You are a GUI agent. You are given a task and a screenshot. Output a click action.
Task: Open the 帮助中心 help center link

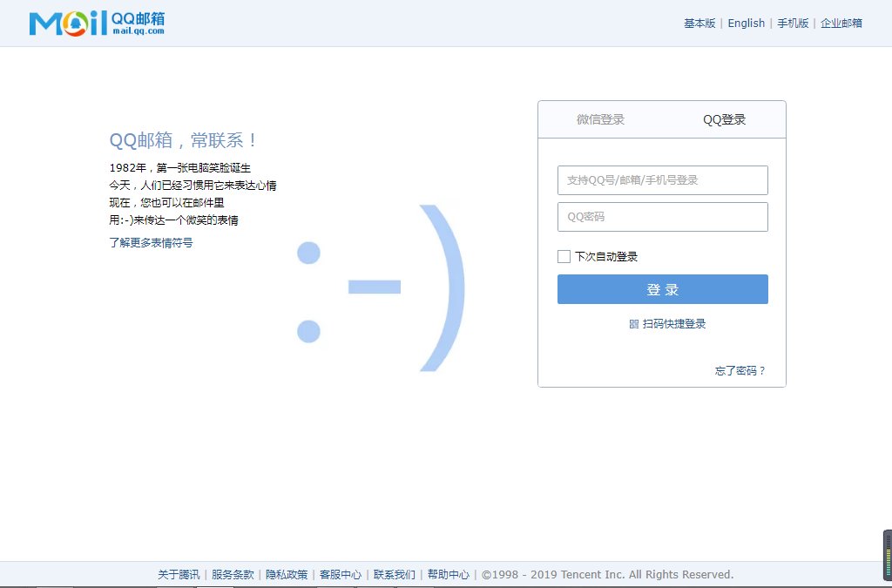pyautogui.click(x=448, y=575)
